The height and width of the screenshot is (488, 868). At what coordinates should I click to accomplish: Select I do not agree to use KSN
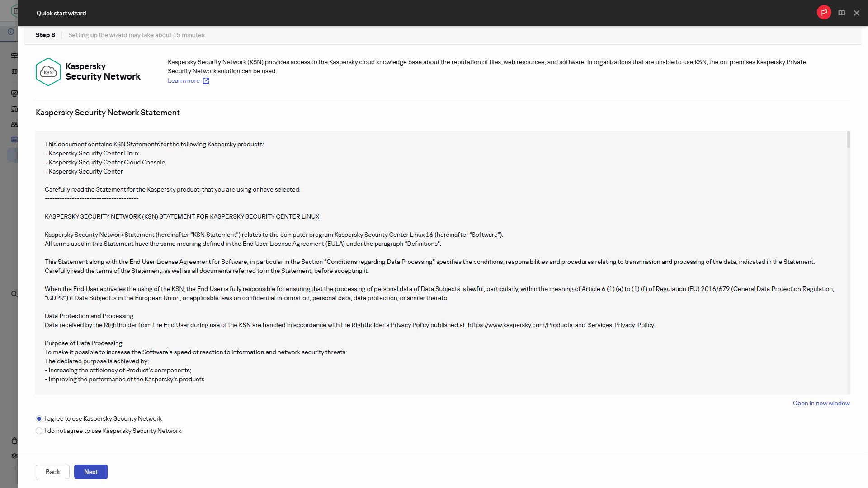point(39,431)
